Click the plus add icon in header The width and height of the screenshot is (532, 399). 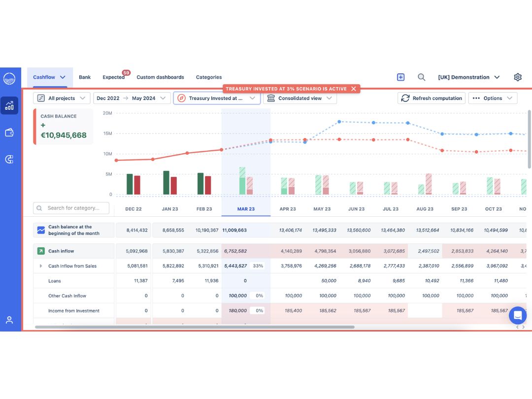click(400, 77)
